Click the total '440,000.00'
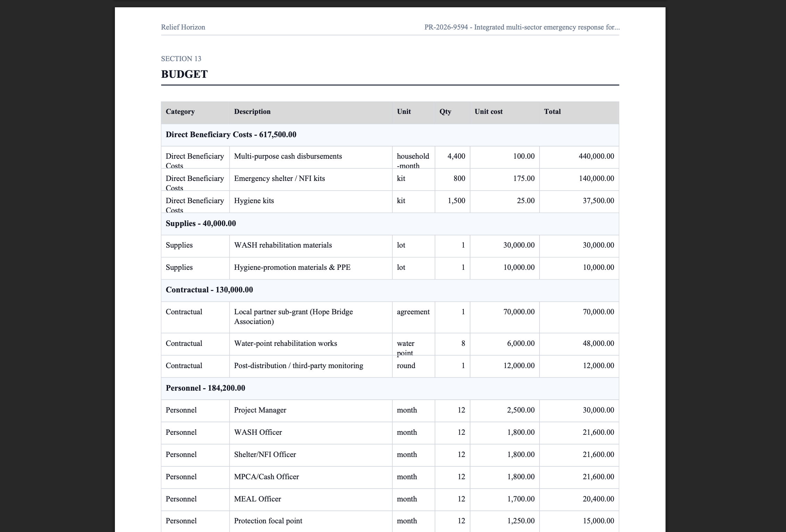Image resolution: width=786 pixels, height=532 pixels. [596, 156]
